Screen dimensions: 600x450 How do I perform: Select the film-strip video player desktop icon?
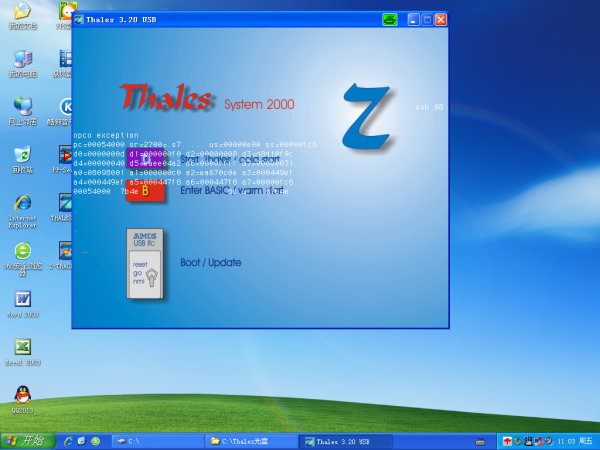[x=63, y=64]
